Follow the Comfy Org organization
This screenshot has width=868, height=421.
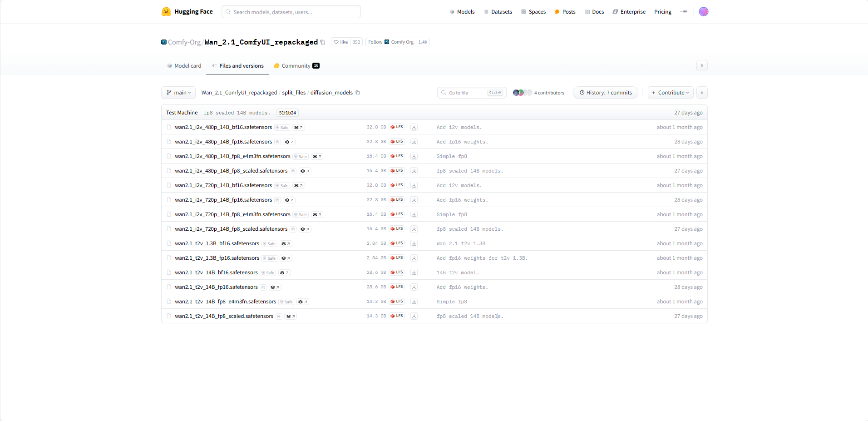(x=391, y=42)
